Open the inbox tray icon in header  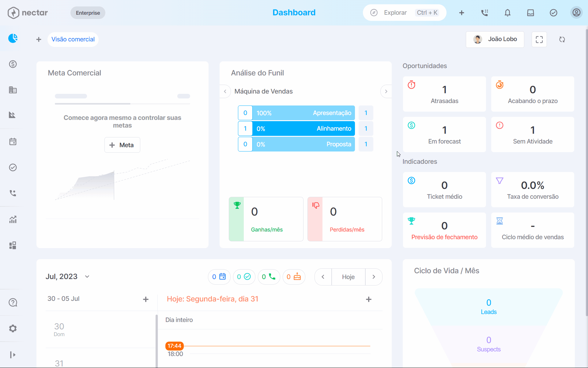(530, 13)
